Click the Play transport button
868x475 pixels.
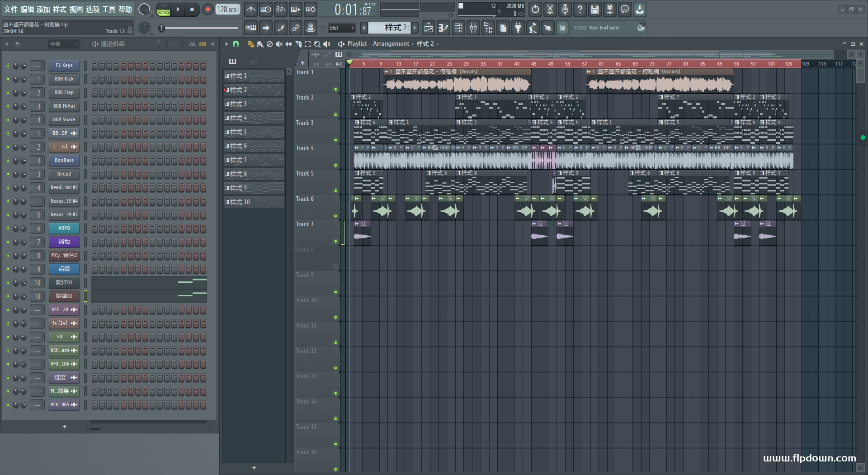click(178, 9)
